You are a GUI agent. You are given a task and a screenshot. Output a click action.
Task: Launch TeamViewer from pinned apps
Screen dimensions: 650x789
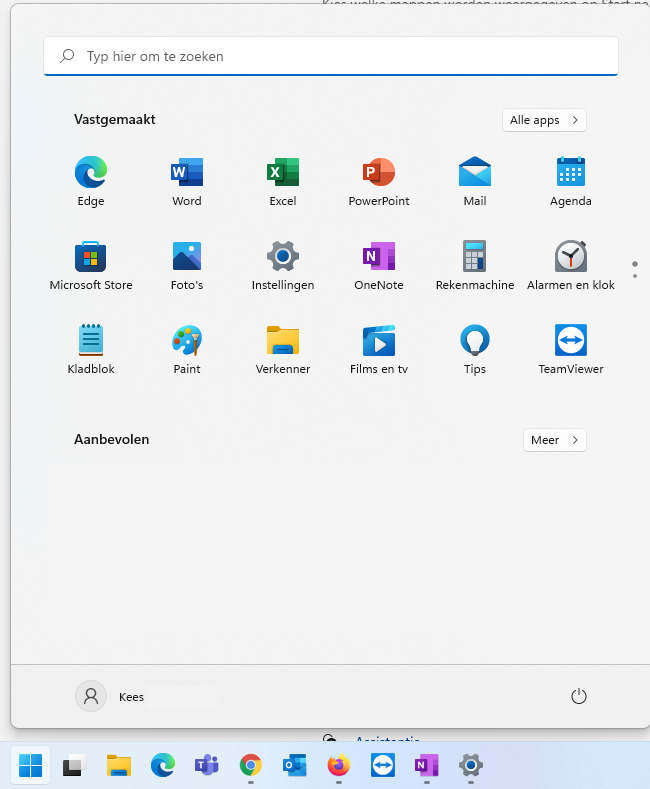pyautogui.click(x=571, y=349)
